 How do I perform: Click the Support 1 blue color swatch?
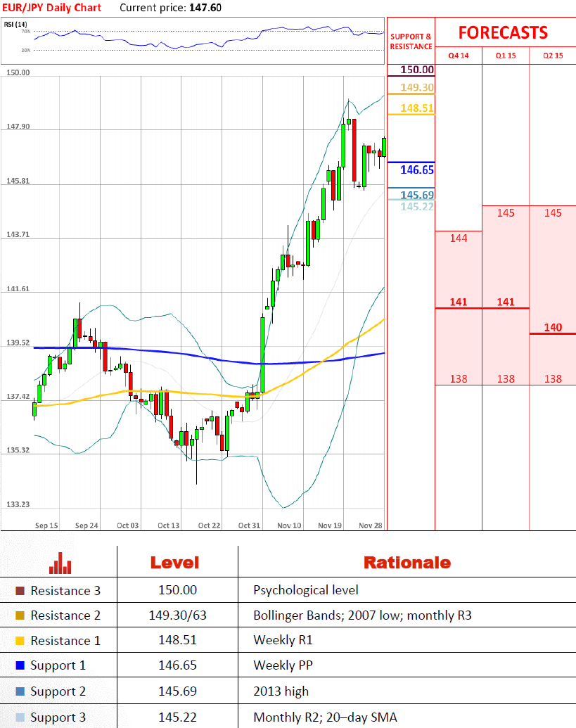[20, 665]
